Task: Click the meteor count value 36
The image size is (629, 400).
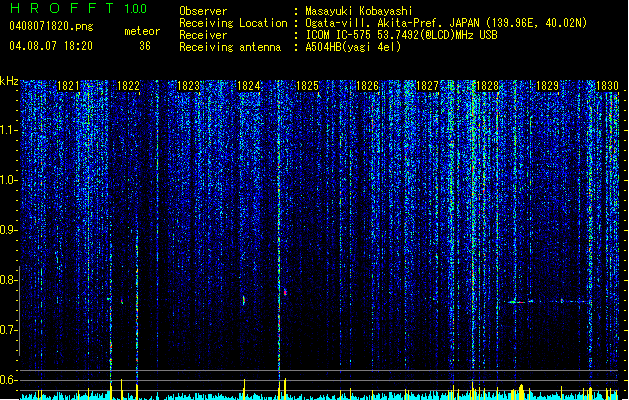Action: point(145,46)
